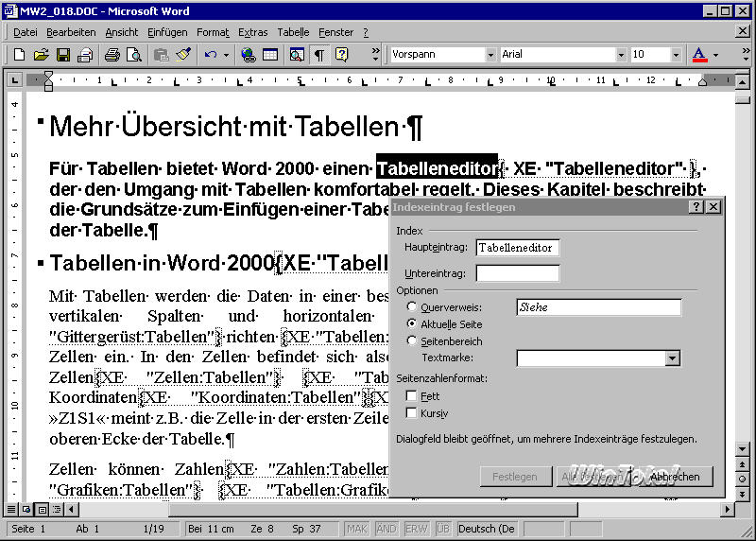This screenshot has height=541, width=756.
Task: Select the Querverweis radio button
Action: point(411,306)
